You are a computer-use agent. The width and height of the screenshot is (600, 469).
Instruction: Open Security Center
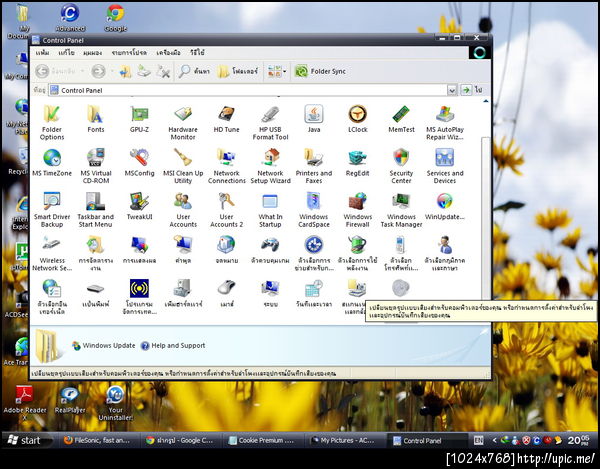pyautogui.click(x=401, y=166)
